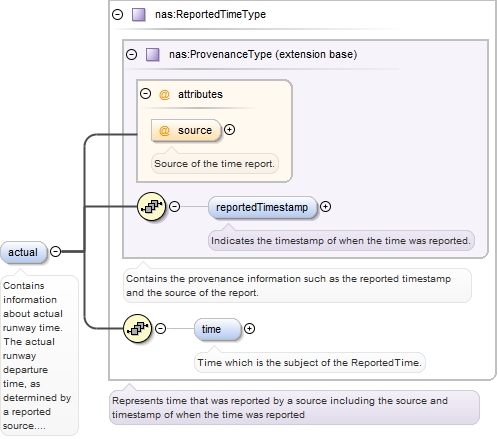
Task: Click the purple square icon beside nas:ReportedTimeType
Action: tap(139, 15)
